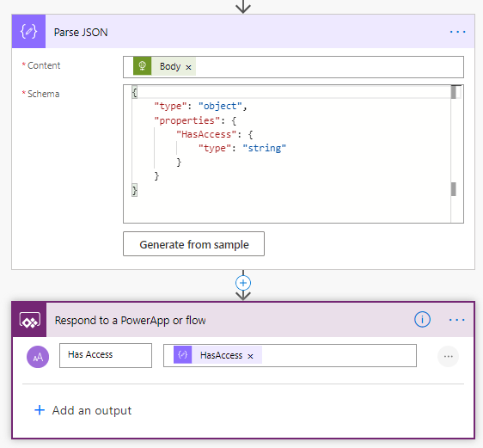Open the output row options ellipsis
The width and height of the screenshot is (483, 448).
click(448, 357)
